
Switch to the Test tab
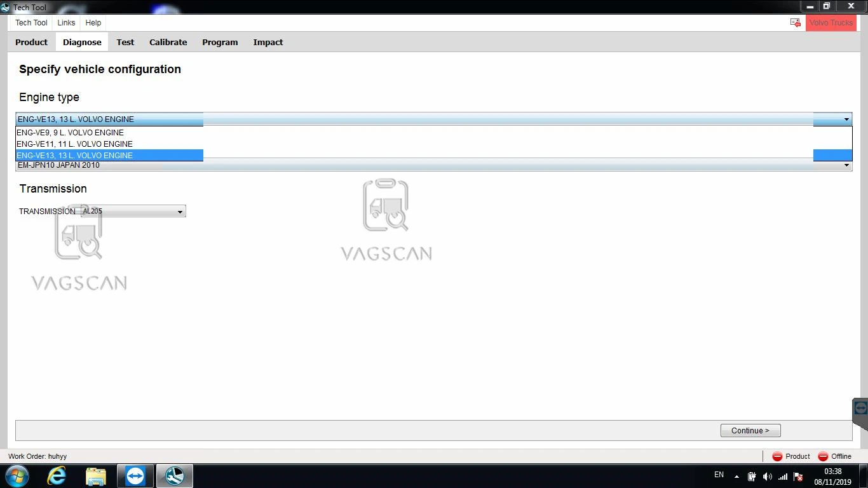coord(125,42)
